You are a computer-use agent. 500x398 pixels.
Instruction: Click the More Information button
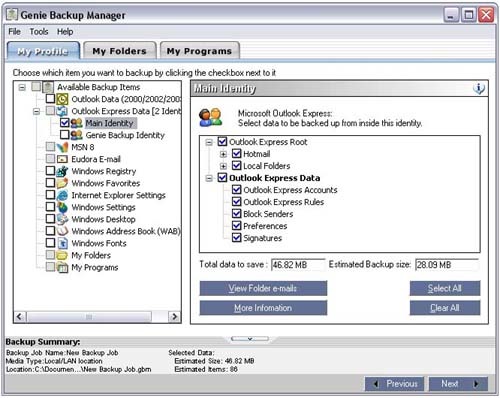click(x=263, y=308)
